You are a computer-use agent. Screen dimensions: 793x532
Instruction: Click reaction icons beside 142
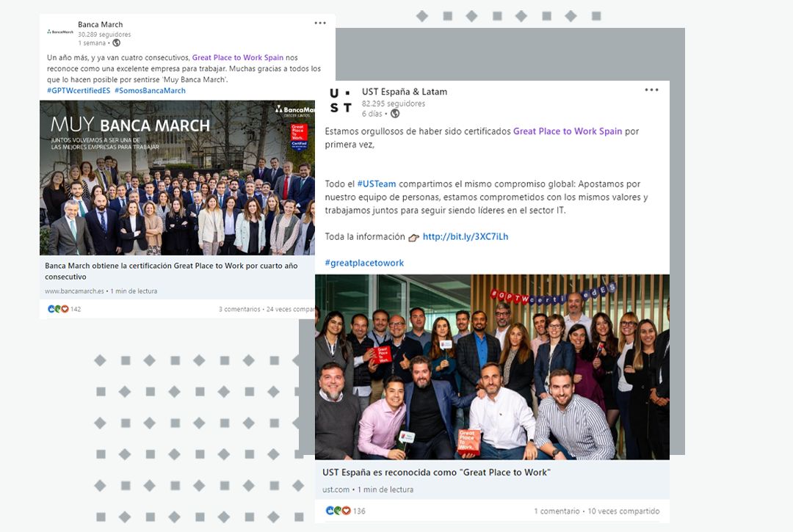tap(58, 309)
